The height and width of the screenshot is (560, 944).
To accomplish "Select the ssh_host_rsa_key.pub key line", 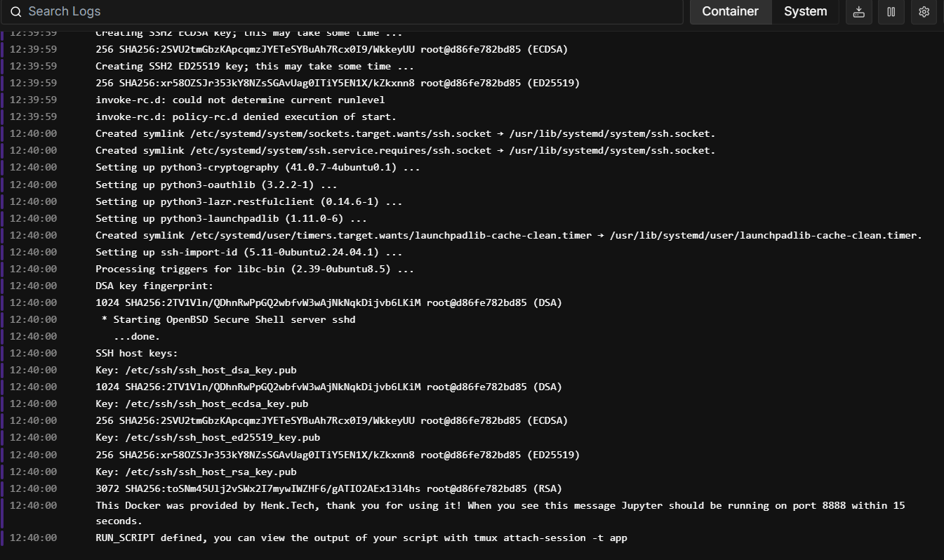I will pyautogui.click(x=196, y=472).
